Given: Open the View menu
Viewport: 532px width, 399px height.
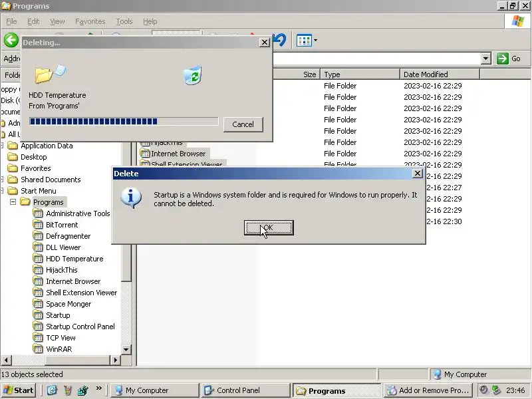Looking at the screenshot, I should click(57, 21).
